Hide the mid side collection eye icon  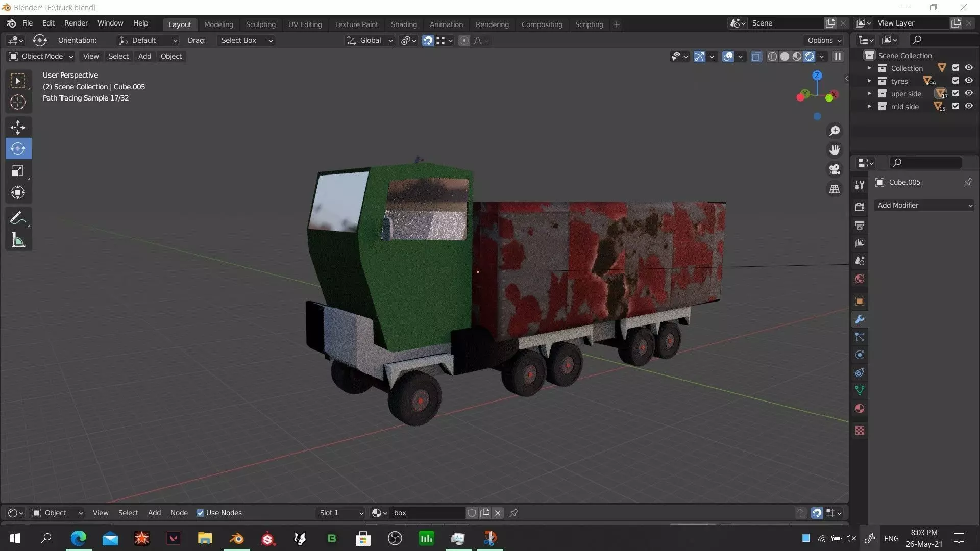pos(968,106)
